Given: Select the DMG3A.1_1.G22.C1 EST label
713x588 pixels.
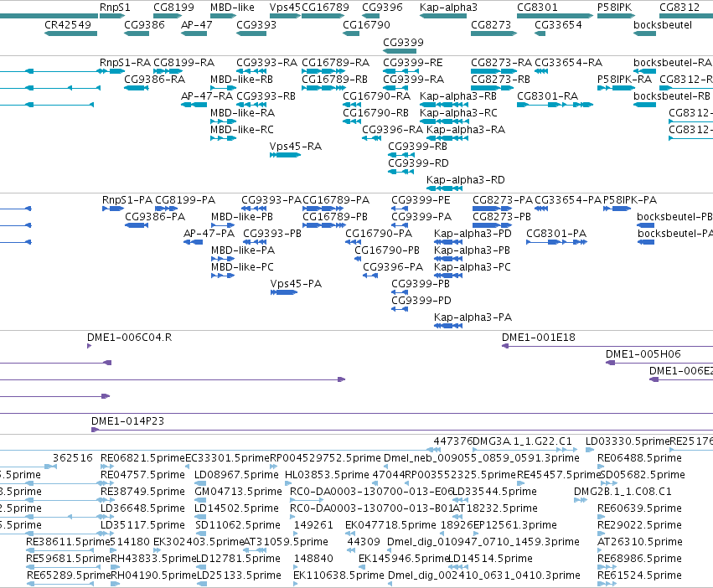Looking at the screenshot, I should (522, 441).
